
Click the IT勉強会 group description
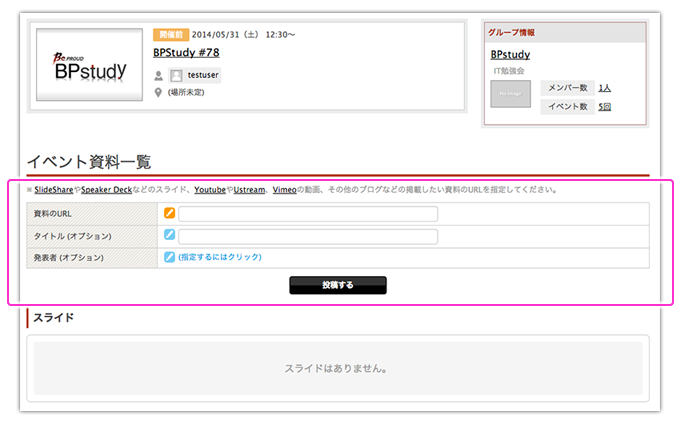(x=508, y=70)
